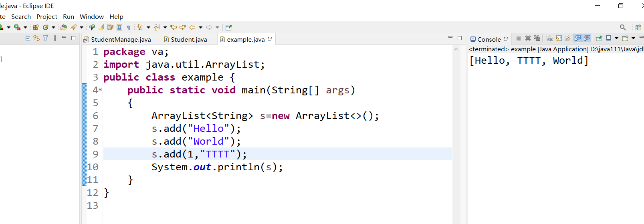The image size is (644, 224).
Task: Click the New Java Class icon
Action: [45, 27]
